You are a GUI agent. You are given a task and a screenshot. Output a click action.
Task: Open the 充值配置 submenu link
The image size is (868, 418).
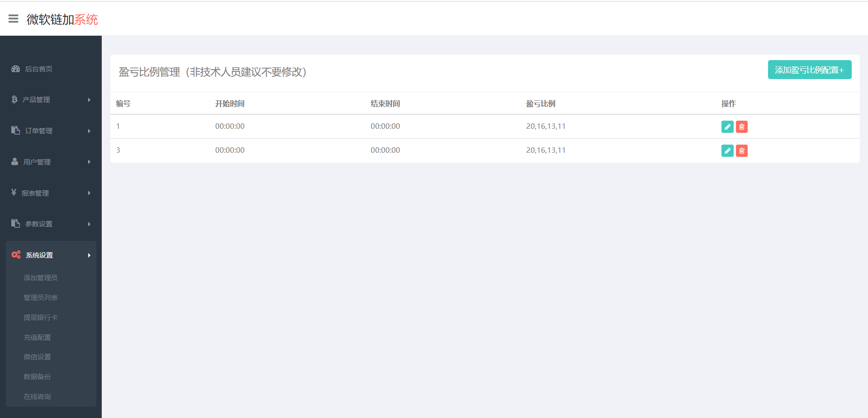pos(37,337)
